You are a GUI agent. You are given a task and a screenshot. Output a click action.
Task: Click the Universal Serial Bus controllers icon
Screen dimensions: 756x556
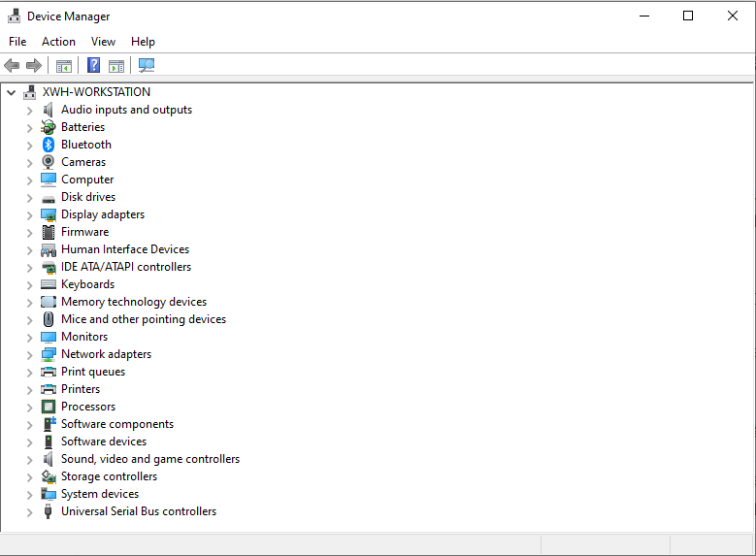click(x=49, y=511)
